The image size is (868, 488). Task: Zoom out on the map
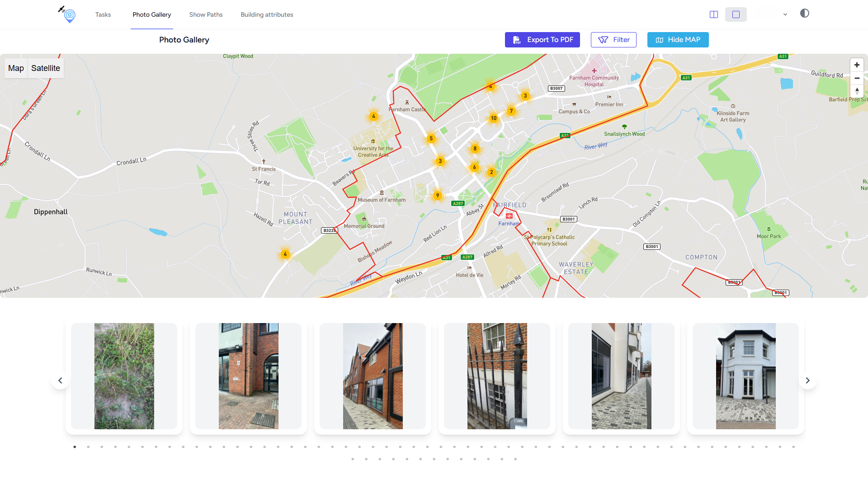click(x=857, y=78)
